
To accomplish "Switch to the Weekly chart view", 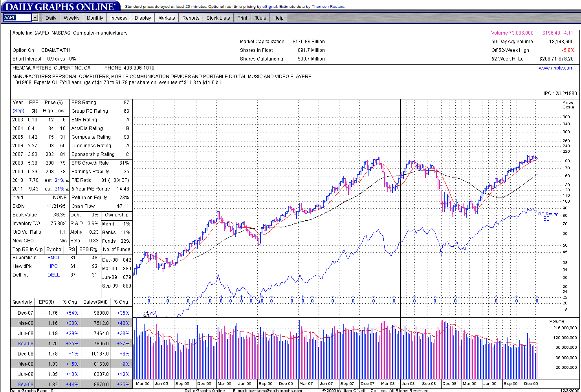I will point(71,18).
